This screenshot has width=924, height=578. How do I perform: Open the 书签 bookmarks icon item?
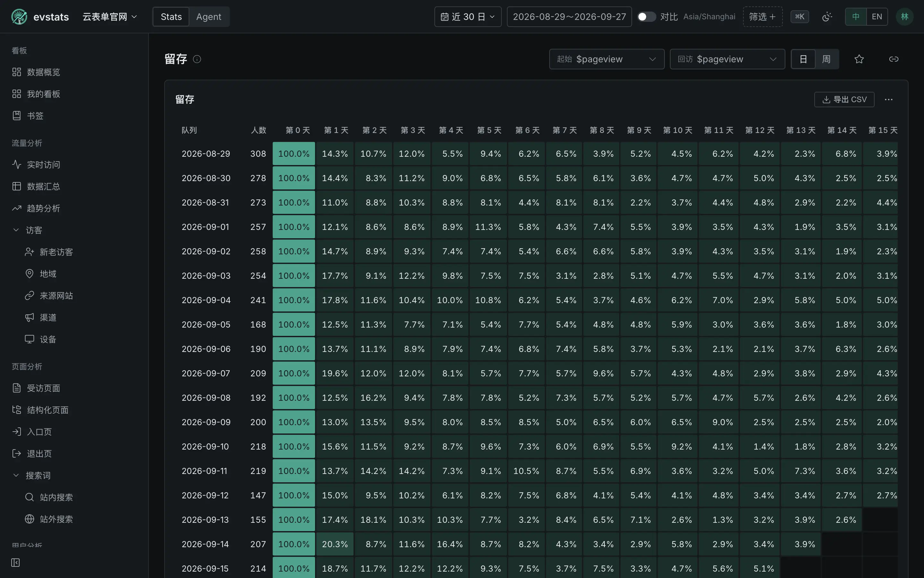16,116
